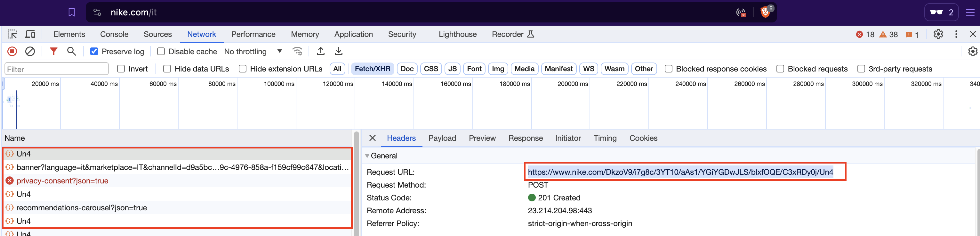Select the All filter type
The height and width of the screenshot is (236, 980).
(337, 69)
